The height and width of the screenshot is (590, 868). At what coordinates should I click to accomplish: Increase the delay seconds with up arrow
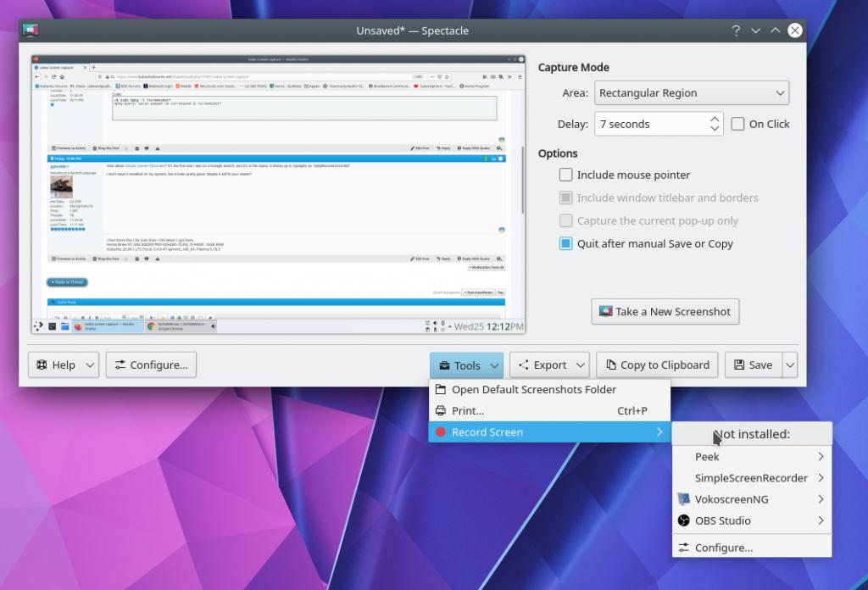[x=715, y=120]
